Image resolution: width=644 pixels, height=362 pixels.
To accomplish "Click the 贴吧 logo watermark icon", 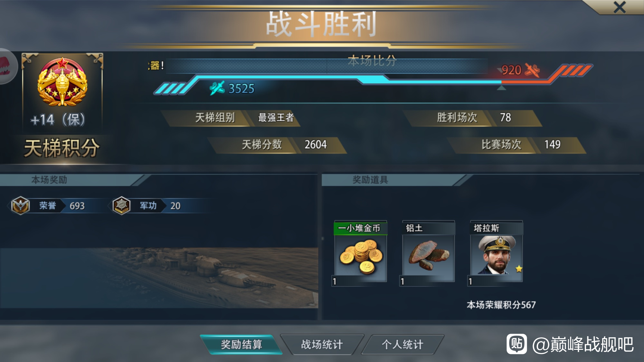I will [x=516, y=344].
